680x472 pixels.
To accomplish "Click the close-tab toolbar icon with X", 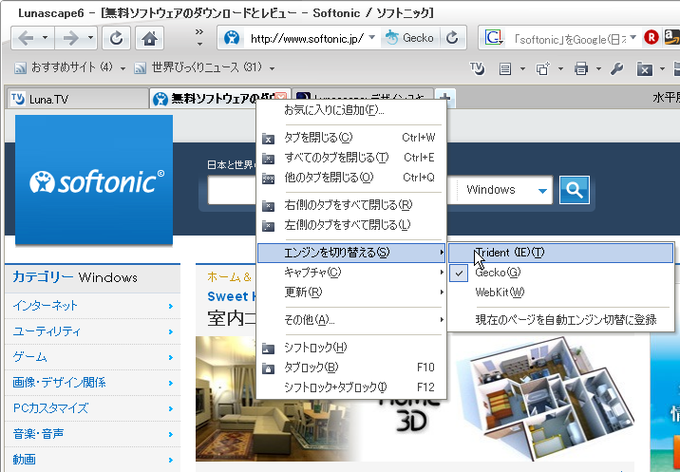I will pos(644,69).
